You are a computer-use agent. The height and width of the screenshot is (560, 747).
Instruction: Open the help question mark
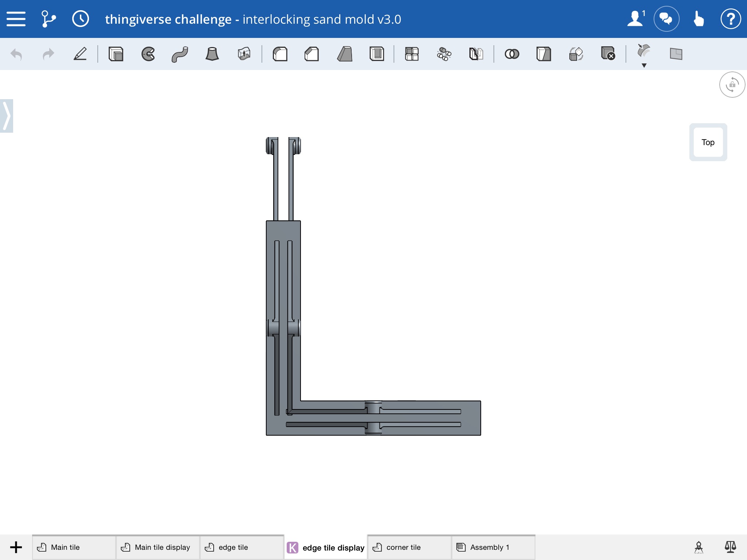(x=731, y=19)
